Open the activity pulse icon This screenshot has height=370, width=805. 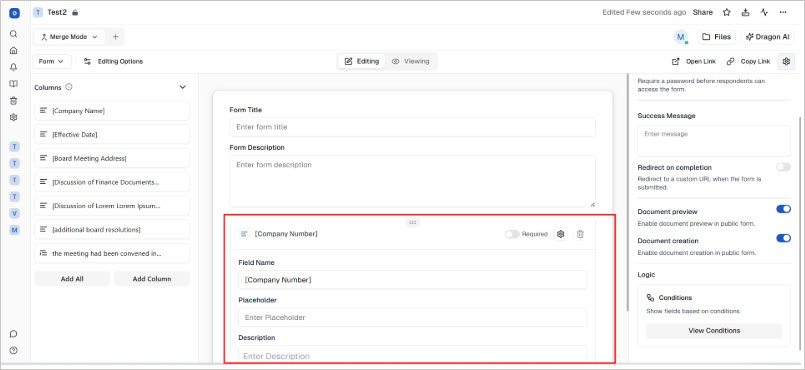click(x=764, y=12)
